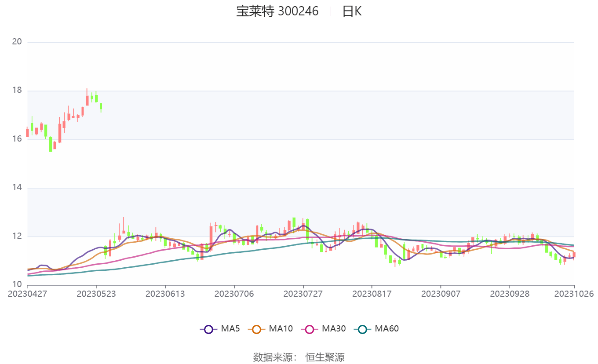Viewport: 598px width, 364px height.
Task: Click the 20230727 date axis label
Action: pyautogui.click(x=303, y=294)
